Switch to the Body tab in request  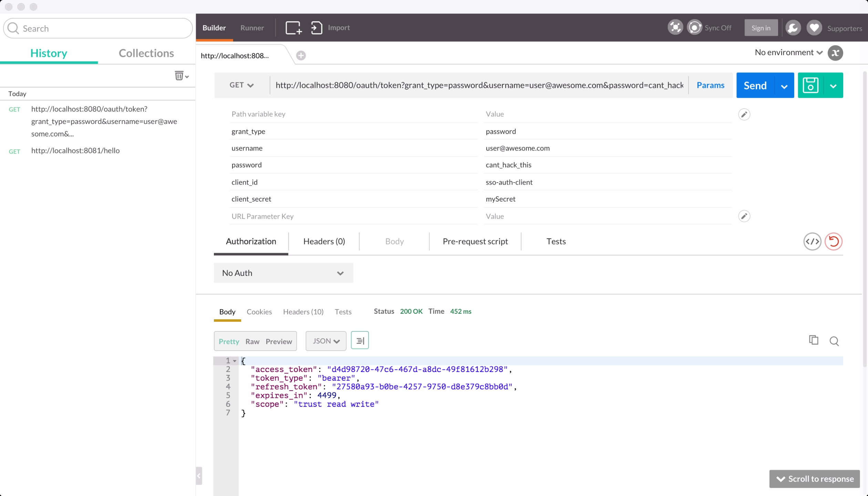click(x=394, y=241)
